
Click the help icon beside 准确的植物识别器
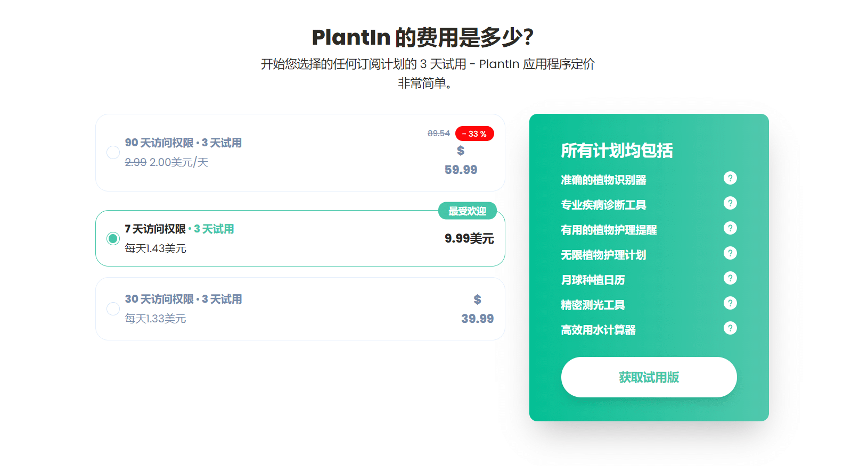(731, 178)
